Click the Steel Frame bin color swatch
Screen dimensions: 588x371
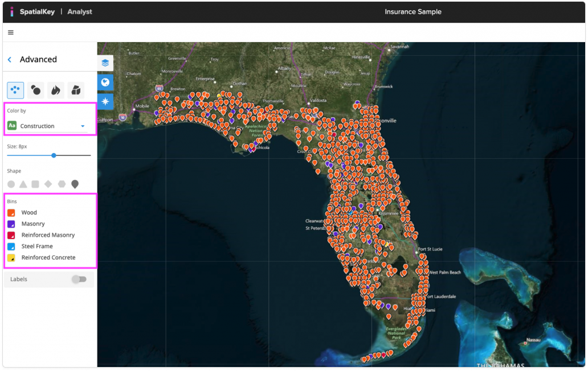(11, 246)
